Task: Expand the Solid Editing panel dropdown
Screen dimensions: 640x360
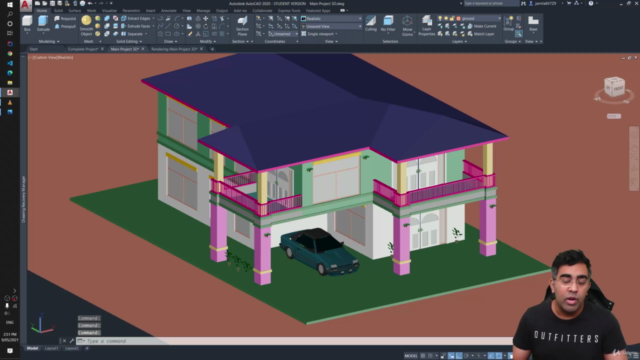Action: (x=129, y=41)
